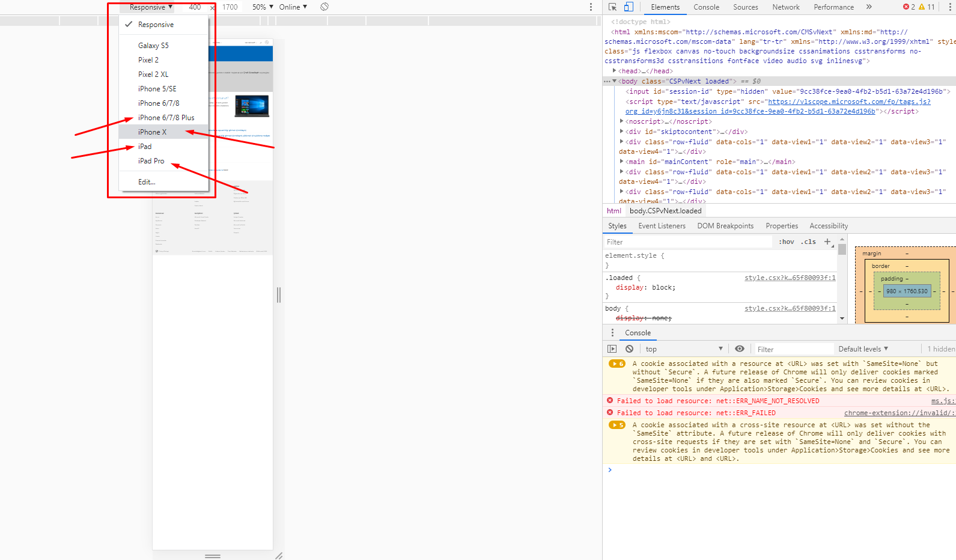Image resolution: width=956 pixels, height=560 pixels.
Task: Expand the head element node
Action: [614, 71]
